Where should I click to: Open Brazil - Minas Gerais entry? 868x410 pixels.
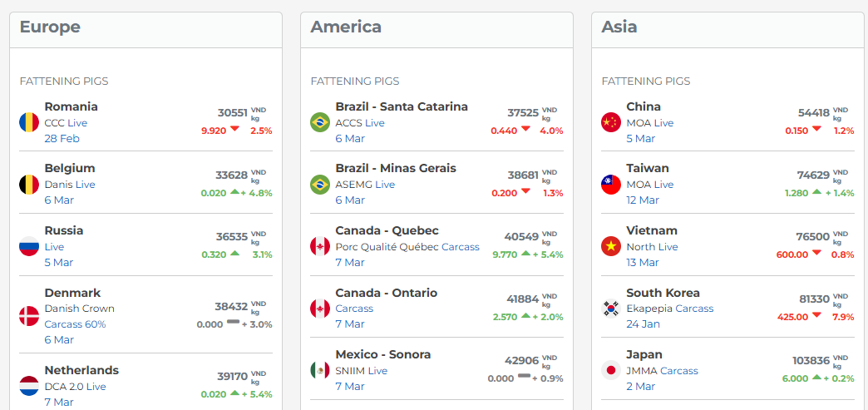pyautogui.click(x=396, y=168)
